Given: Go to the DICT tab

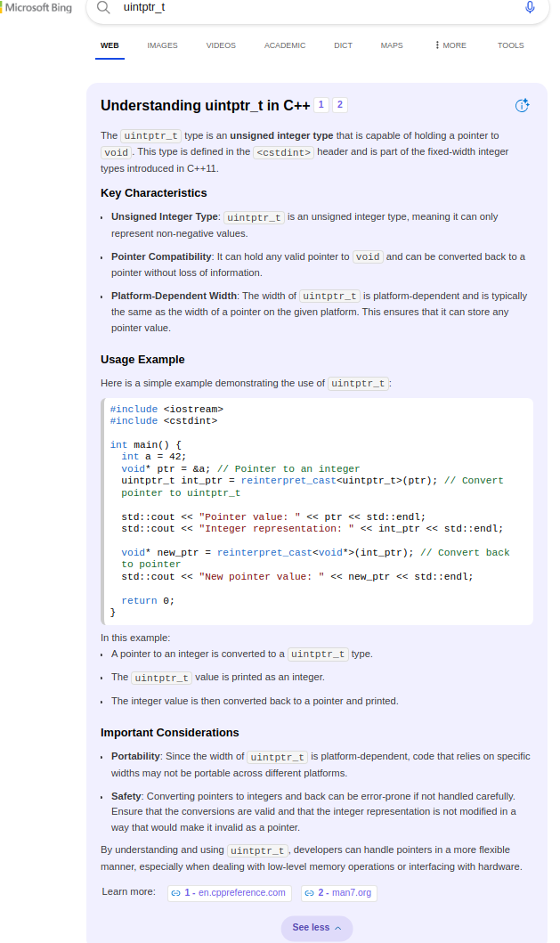Looking at the screenshot, I should (344, 45).
